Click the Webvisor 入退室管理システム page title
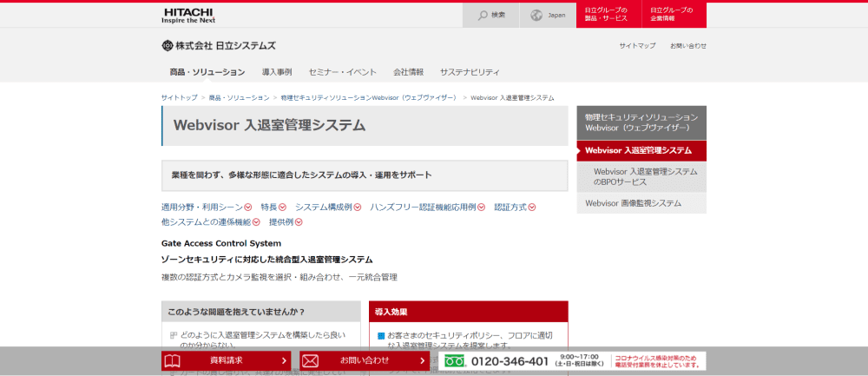868x376 pixels. click(270, 126)
